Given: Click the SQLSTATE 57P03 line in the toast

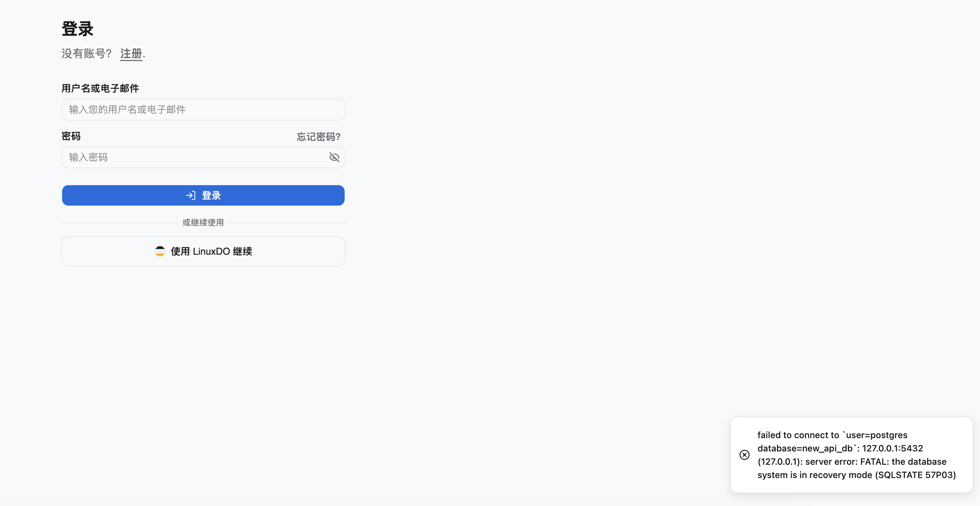Looking at the screenshot, I should 856,474.
